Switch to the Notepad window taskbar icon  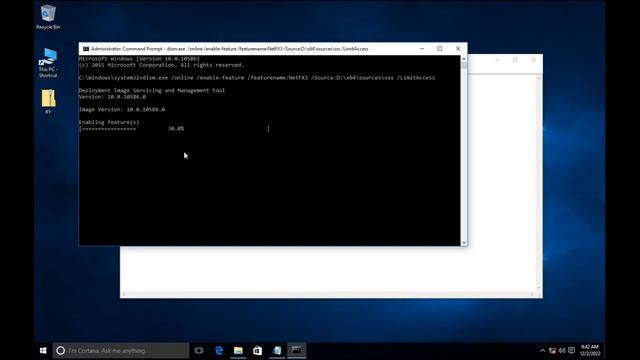coord(277,351)
